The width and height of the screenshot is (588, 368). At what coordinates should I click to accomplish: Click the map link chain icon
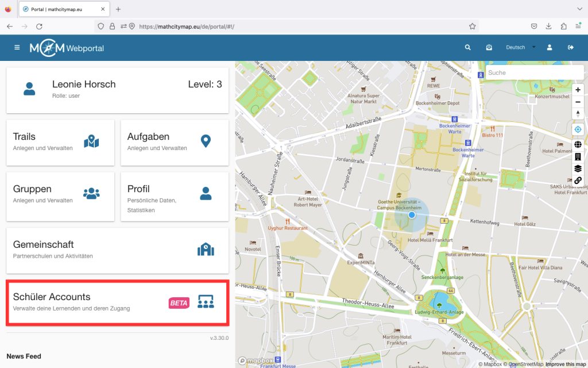[578, 181]
